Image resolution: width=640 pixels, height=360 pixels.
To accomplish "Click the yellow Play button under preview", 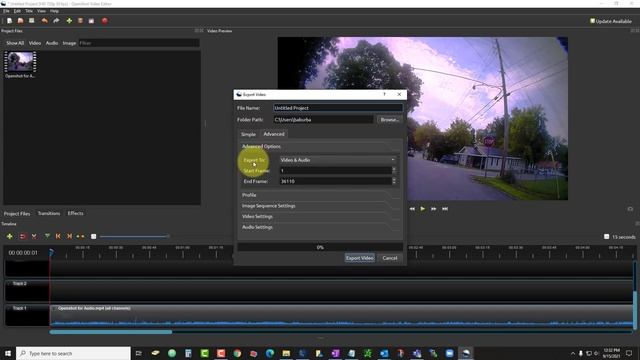I will coord(423,209).
